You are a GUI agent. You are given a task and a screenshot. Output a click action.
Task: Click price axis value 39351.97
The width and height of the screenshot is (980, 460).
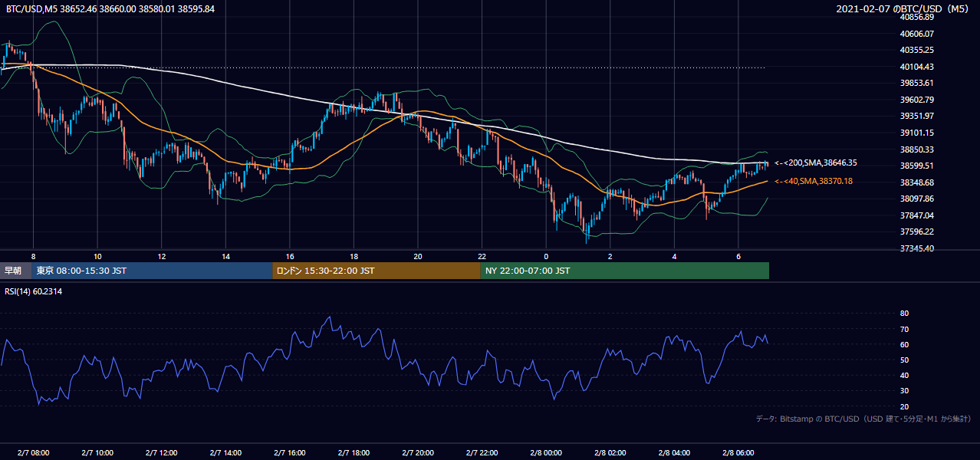pos(916,116)
